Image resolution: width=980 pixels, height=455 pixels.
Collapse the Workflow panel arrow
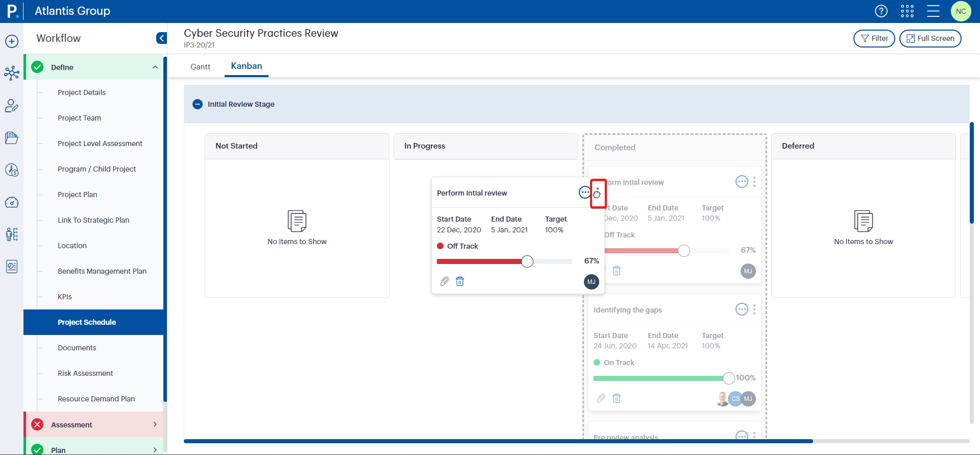[x=161, y=38]
